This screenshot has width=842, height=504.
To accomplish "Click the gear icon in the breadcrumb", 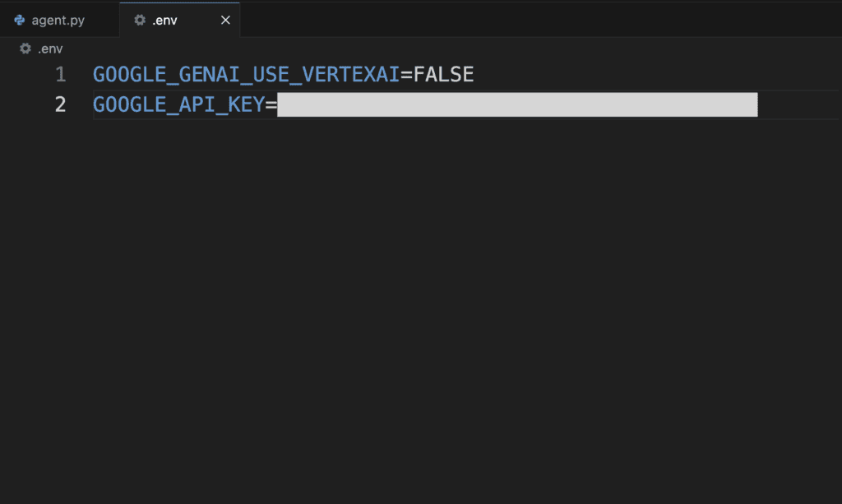I will [25, 49].
